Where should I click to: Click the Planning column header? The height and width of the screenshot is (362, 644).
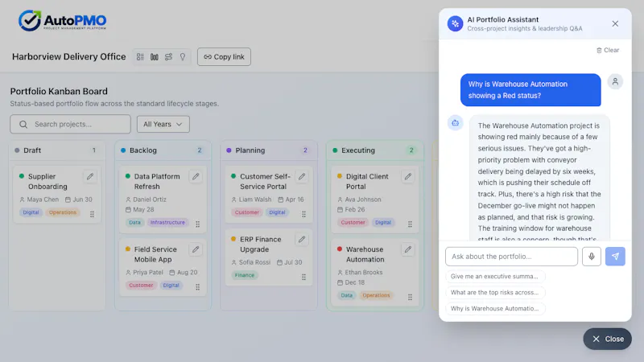pyautogui.click(x=269, y=150)
